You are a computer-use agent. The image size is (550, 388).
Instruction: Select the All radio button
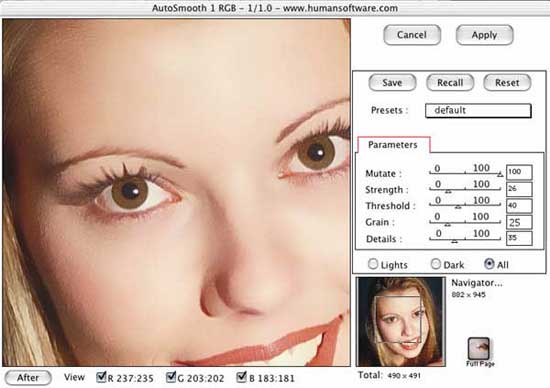pyautogui.click(x=489, y=264)
